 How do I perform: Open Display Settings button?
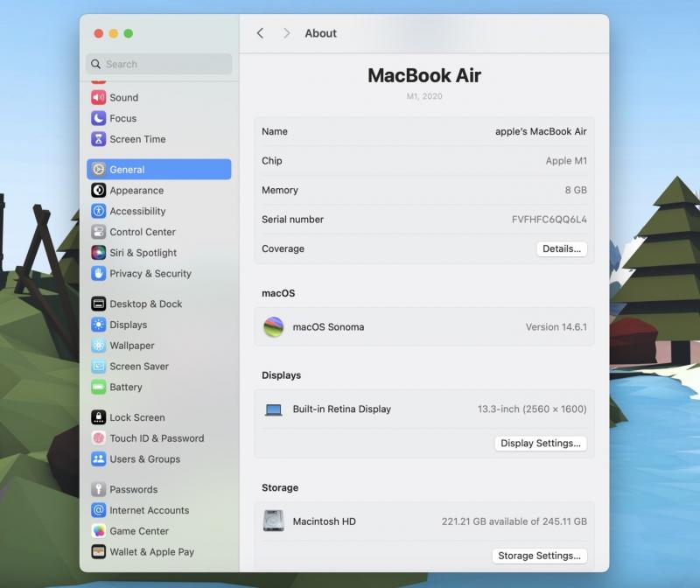(541, 443)
